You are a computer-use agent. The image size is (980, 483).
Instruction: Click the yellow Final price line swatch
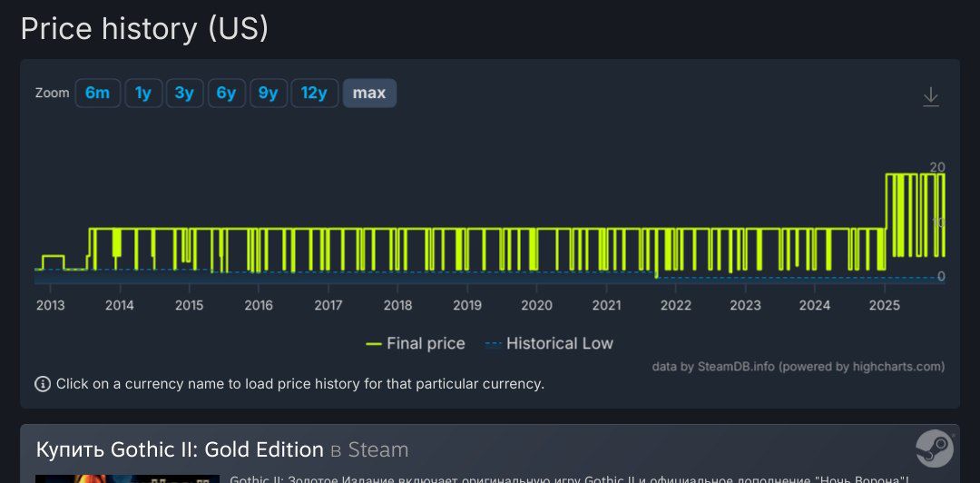[x=374, y=344]
